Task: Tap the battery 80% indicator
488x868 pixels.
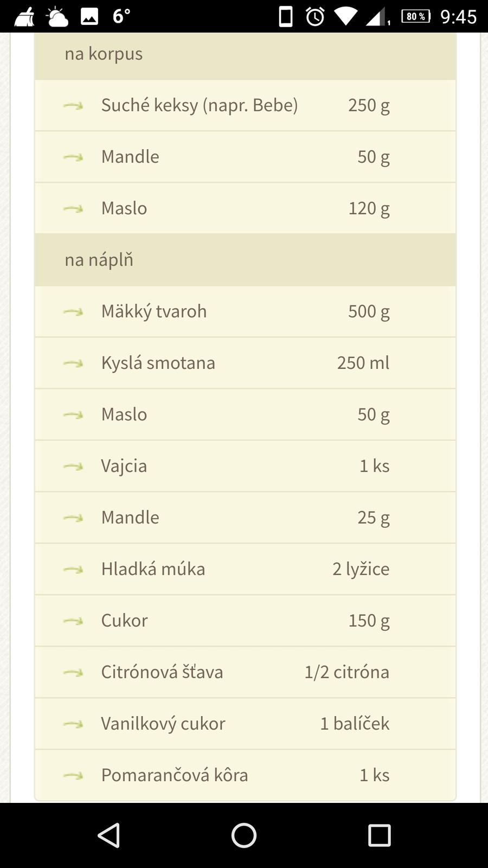Action: tap(415, 17)
